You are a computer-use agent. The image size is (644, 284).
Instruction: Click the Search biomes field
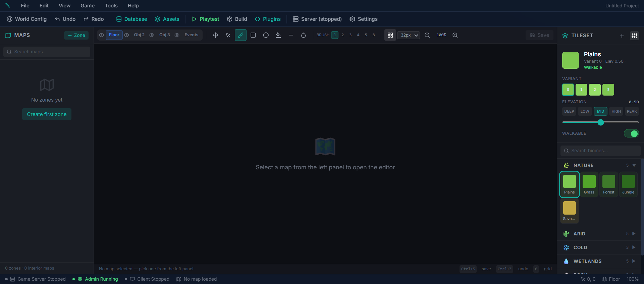pos(600,151)
